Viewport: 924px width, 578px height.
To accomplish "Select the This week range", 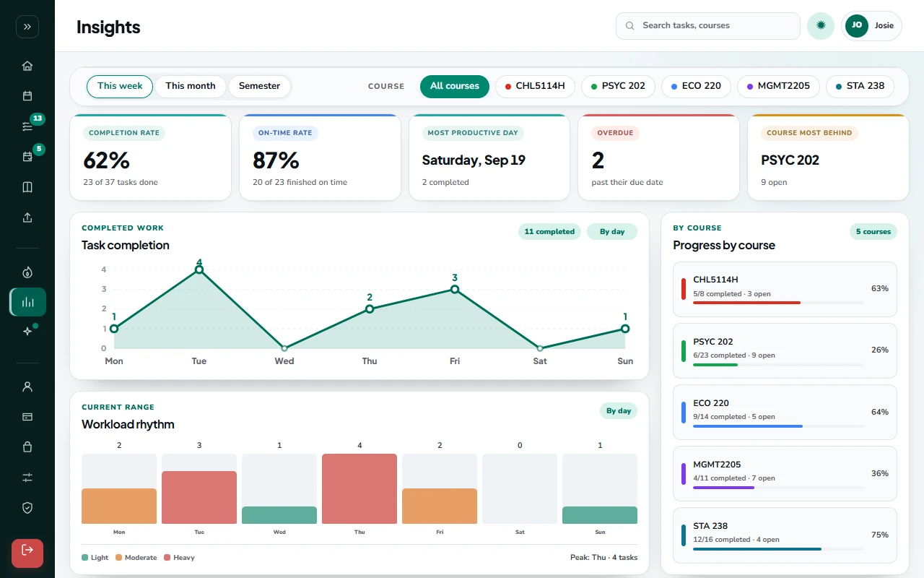I will tap(120, 87).
